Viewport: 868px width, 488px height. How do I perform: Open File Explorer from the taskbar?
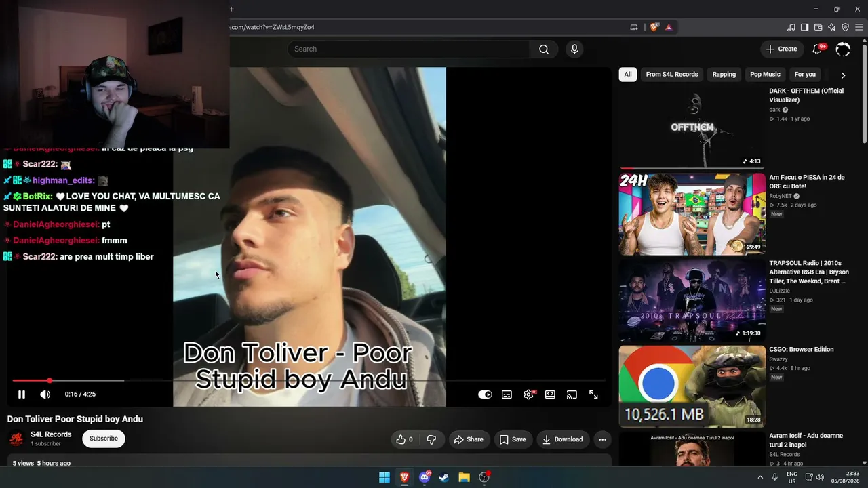coord(464,477)
